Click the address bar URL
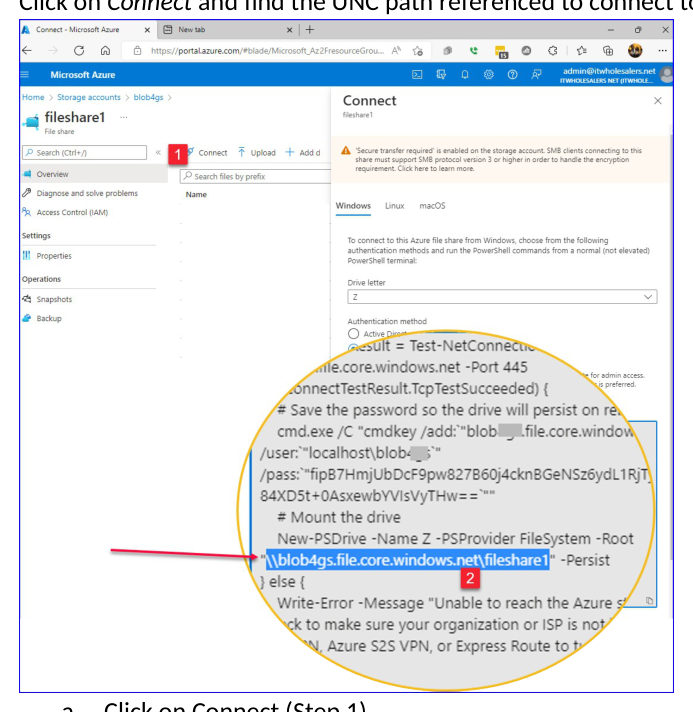 pyautogui.click(x=267, y=51)
